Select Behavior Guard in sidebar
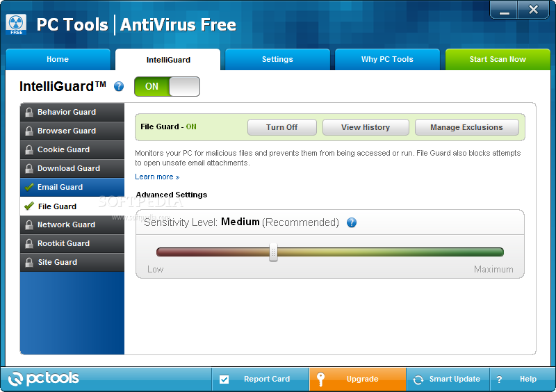Viewport: 556px width, 392px height. tap(72, 112)
